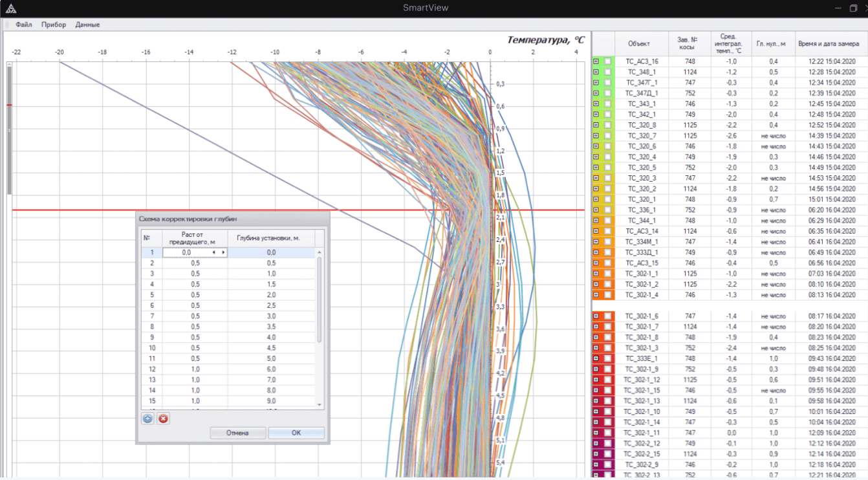This screenshot has width=868, height=480.
Task: Click the red delete-row icon in depth dialog
Action: pos(163,419)
